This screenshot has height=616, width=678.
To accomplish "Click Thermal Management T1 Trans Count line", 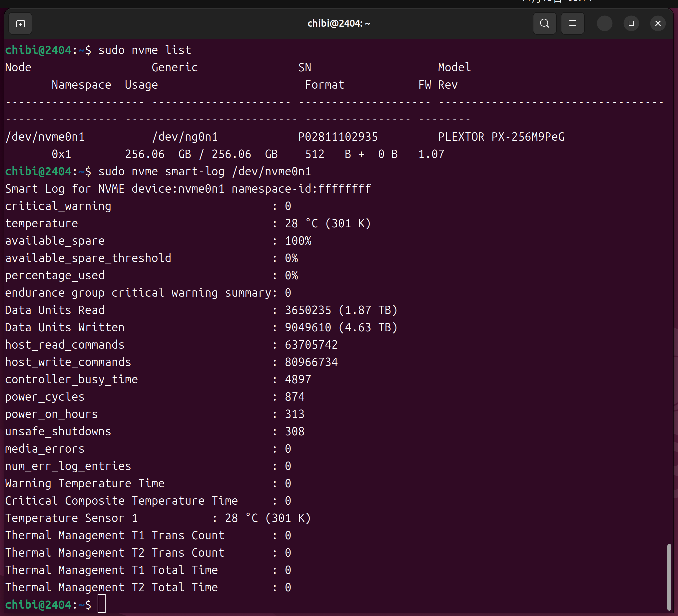I will tap(148, 536).
